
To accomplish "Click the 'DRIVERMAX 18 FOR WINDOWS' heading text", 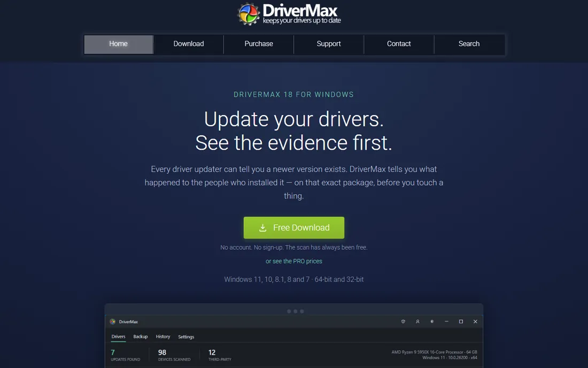I will [x=293, y=95].
